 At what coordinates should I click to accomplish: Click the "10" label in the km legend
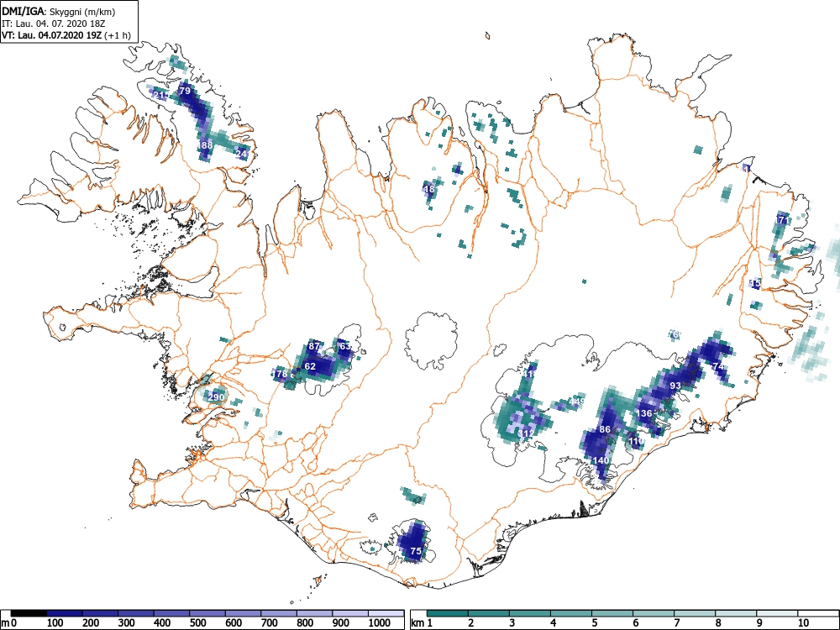coord(802,623)
